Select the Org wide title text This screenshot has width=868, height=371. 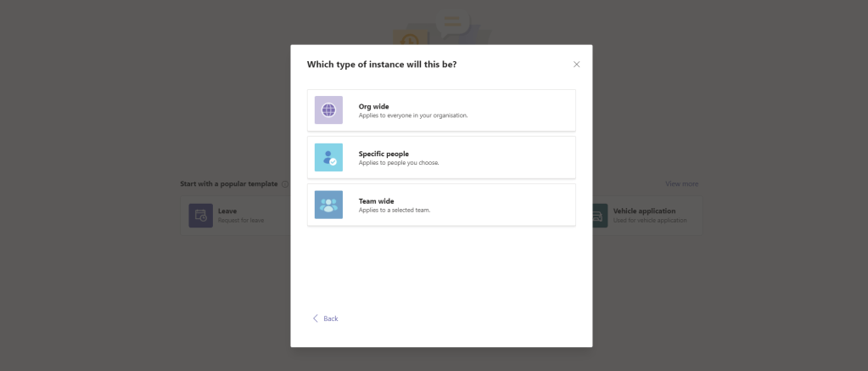[373, 106]
